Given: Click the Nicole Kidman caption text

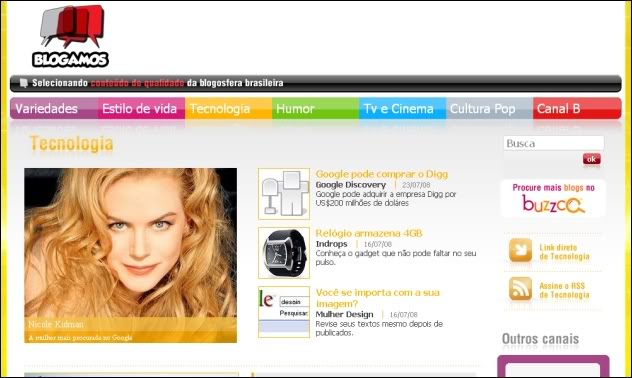Looking at the screenshot, I should [56, 324].
